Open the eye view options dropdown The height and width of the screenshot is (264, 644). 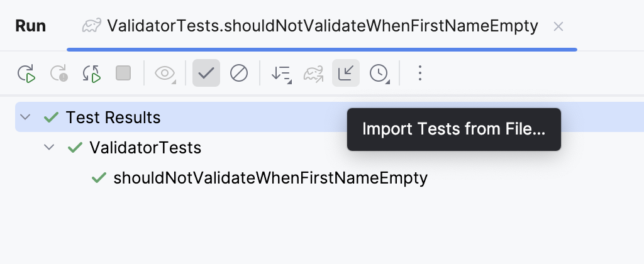tap(165, 74)
